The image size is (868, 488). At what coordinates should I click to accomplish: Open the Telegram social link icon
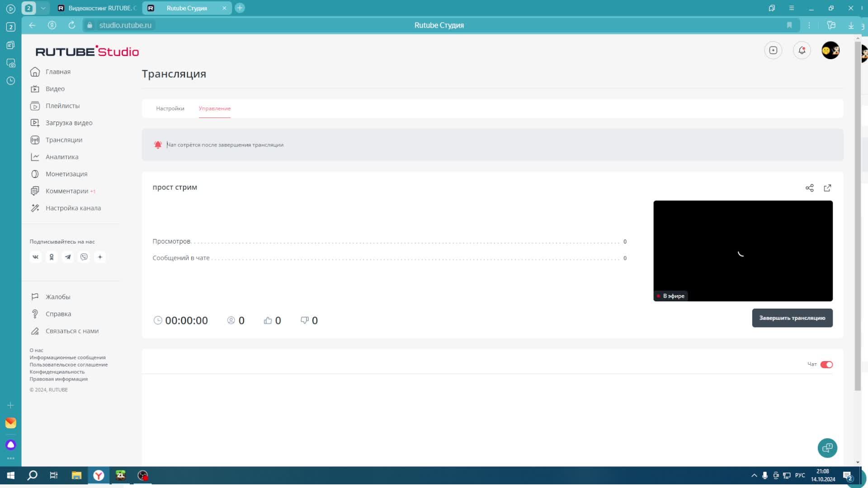(68, 257)
